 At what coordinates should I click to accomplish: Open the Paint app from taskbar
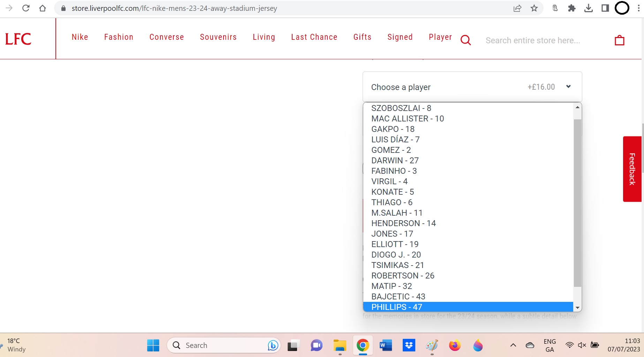pos(432,345)
